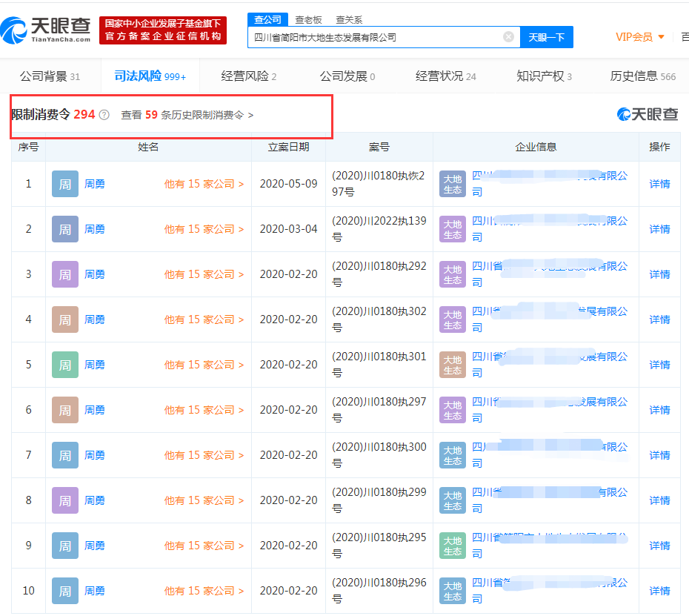Click the 大地生态 company logo in row 3

pyautogui.click(x=453, y=274)
